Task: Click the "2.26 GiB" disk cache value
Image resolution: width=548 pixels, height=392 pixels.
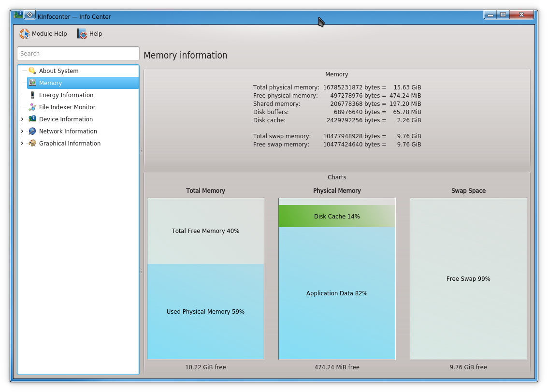Action: point(409,120)
